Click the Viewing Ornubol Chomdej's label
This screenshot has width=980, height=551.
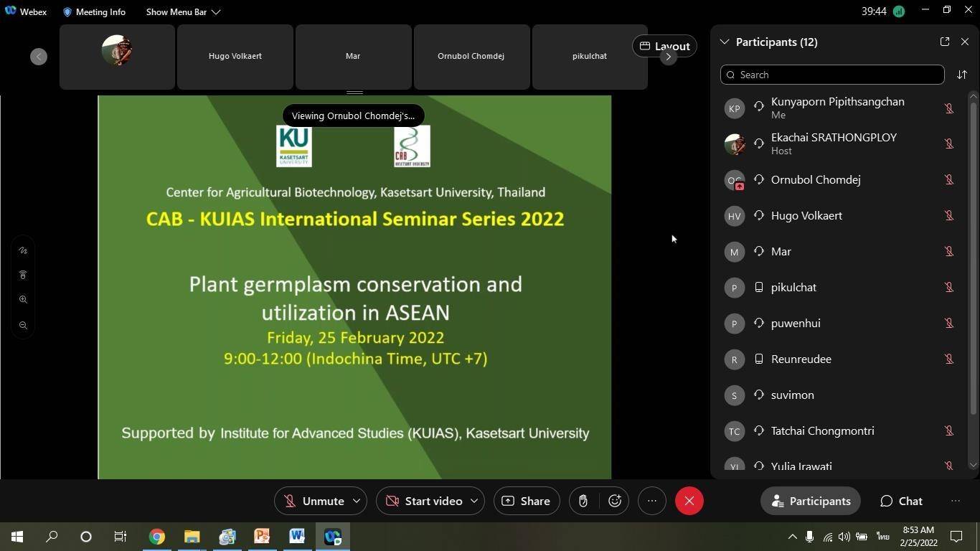353,116
